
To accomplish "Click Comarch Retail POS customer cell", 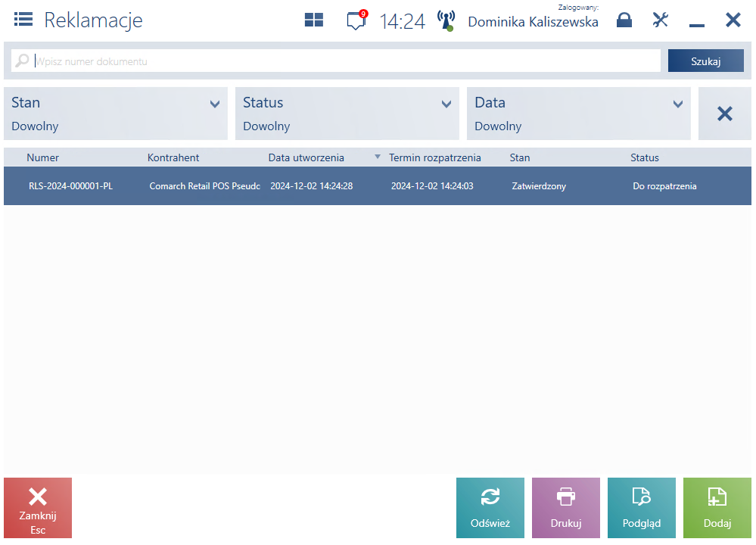I will [205, 186].
